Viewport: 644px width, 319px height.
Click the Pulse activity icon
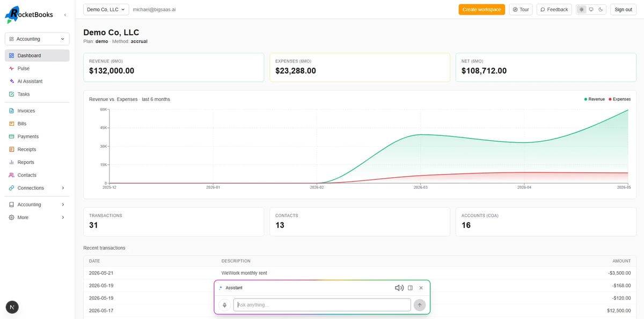[x=12, y=68]
